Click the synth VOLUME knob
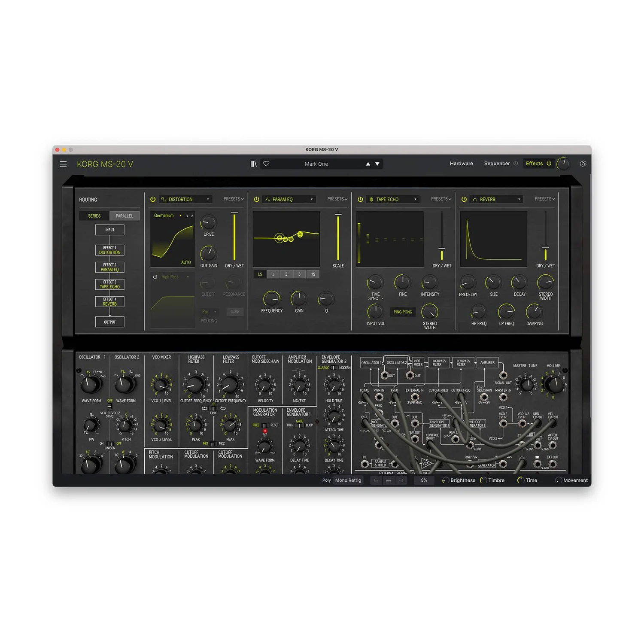The image size is (644, 644). (x=553, y=384)
